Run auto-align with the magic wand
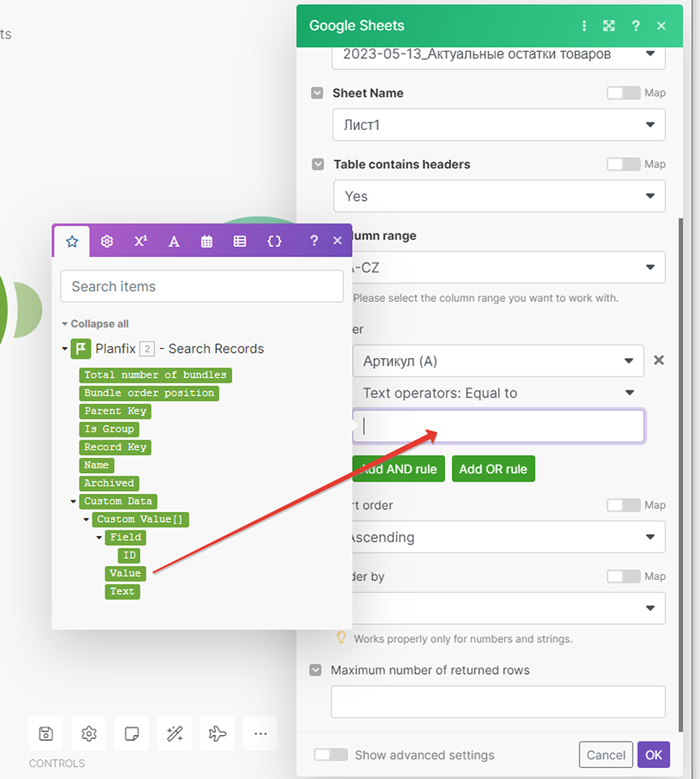The width and height of the screenshot is (700, 779). click(x=174, y=733)
